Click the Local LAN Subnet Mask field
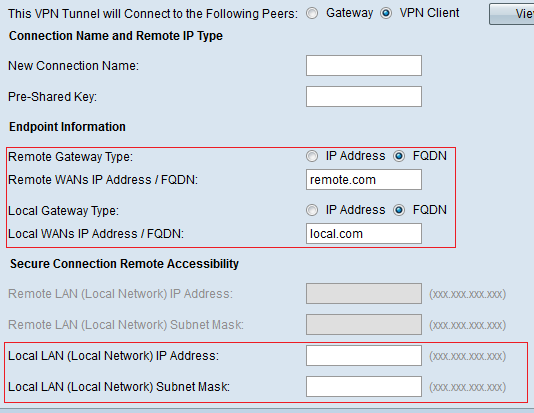This screenshot has height=413, width=534. pyautogui.click(x=364, y=386)
